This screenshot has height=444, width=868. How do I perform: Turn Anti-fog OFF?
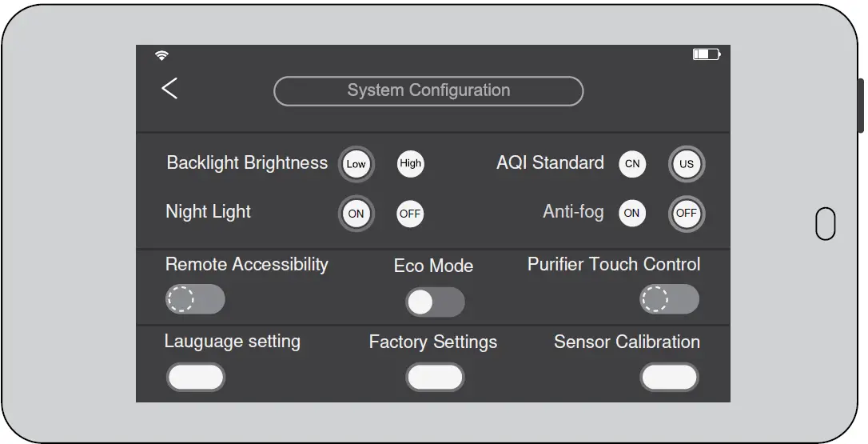[687, 214]
